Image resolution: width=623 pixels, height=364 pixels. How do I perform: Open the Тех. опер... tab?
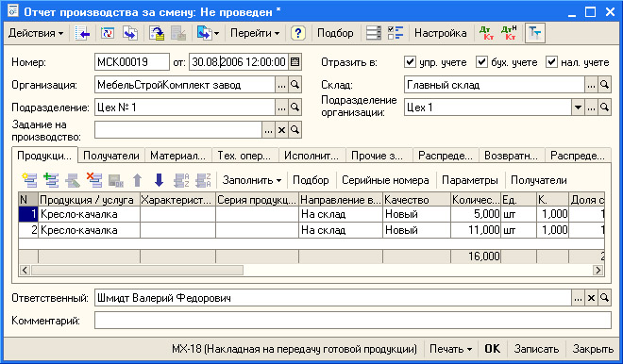[x=244, y=156]
